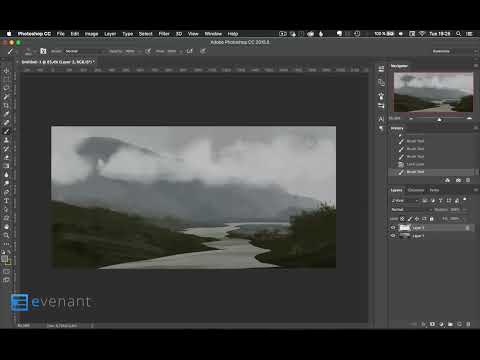The width and height of the screenshot is (480, 360).
Task: Toggle pressure for opacity in options bar
Action: coord(148,51)
